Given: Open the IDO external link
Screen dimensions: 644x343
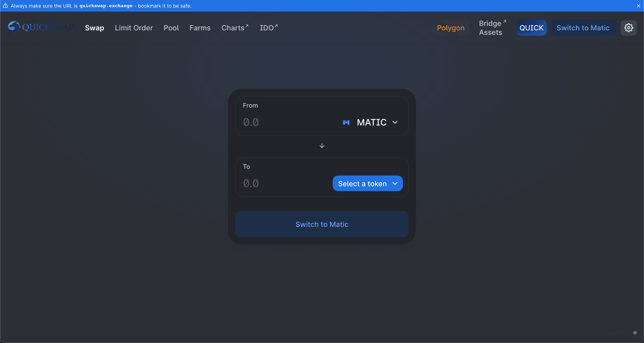Looking at the screenshot, I should [x=269, y=27].
